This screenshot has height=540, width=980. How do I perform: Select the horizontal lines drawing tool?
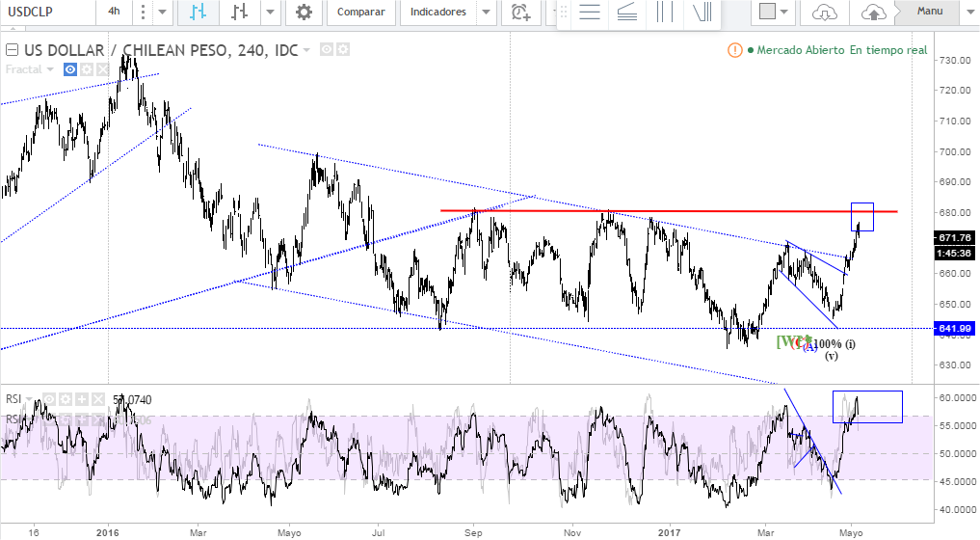click(x=590, y=13)
